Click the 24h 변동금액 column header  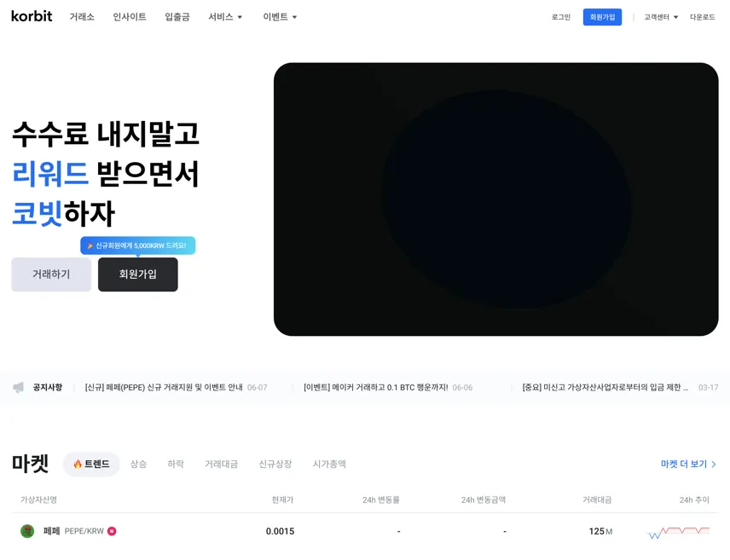click(x=484, y=500)
